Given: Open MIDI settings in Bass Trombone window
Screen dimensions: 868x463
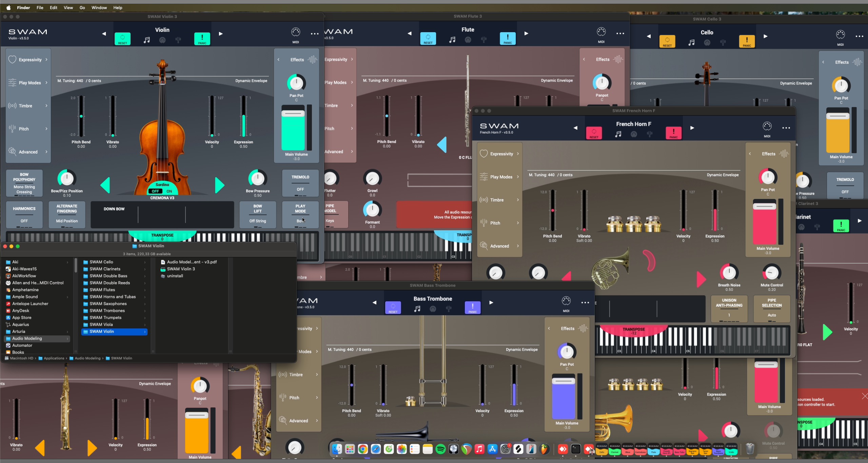Looking at the screenshot, I should (566, 304).
